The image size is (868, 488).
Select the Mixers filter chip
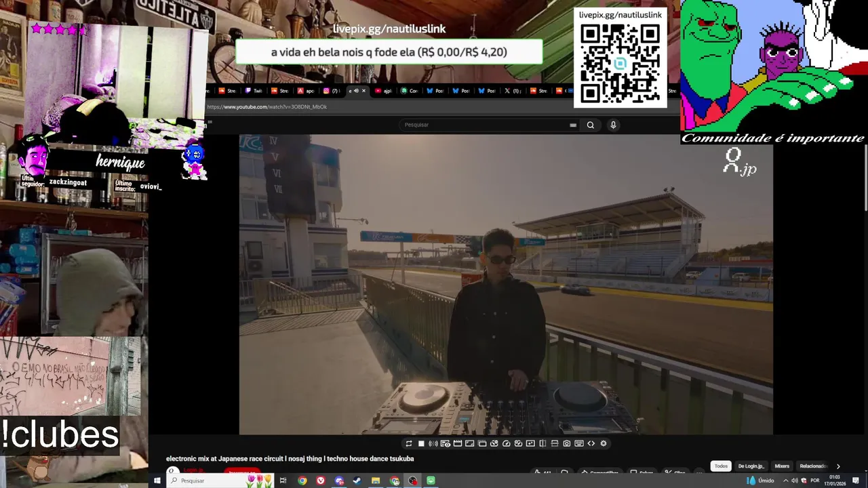pos(782,466)
